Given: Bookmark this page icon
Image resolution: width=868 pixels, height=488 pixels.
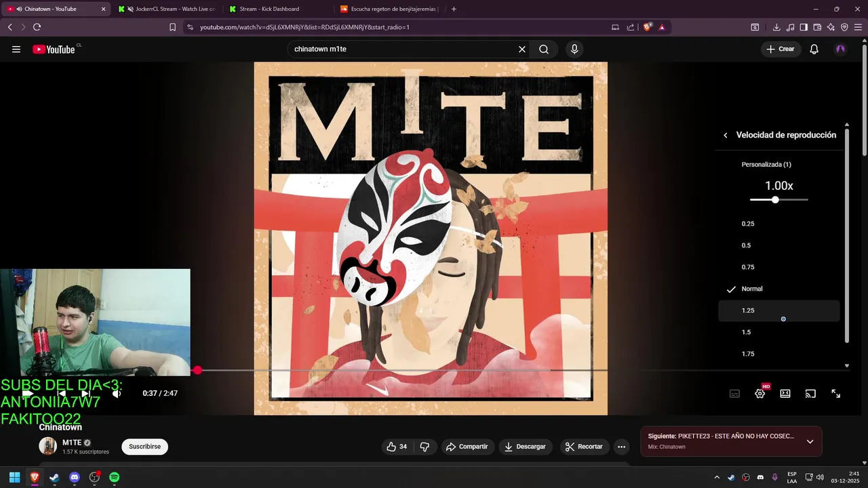Looking at the screenshot, I should coord(172,27).
